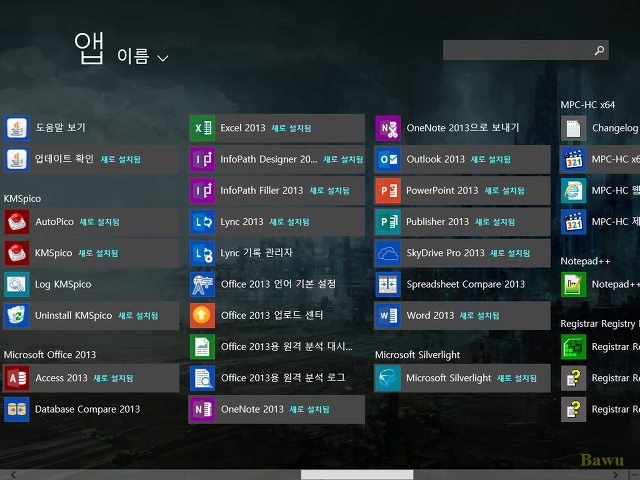The height and width of the screenshot is (480, 640).
Task: Select Microsoft Office 2013 group header
Action: point(50,354)
